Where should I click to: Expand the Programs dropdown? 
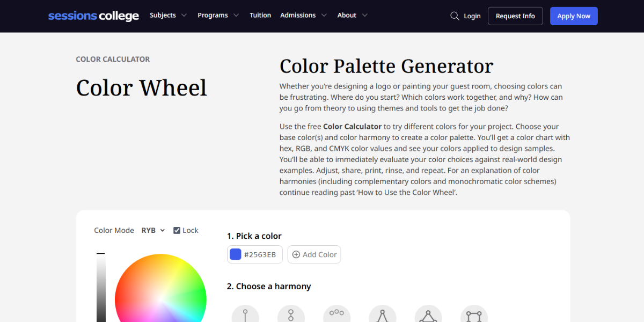(x=218, y=15)
